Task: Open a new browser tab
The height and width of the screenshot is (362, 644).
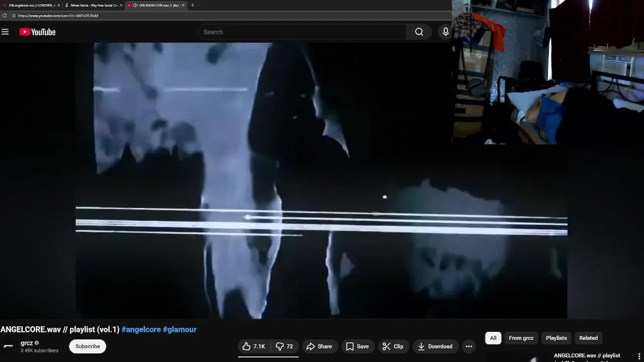Action: coord(192,5)
